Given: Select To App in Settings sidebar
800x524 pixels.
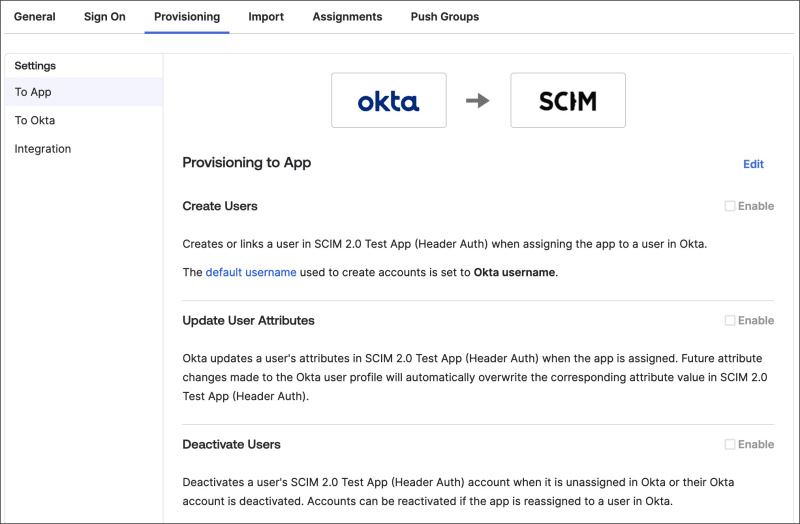Looking at the screenshot, I should tap(84, 92).
